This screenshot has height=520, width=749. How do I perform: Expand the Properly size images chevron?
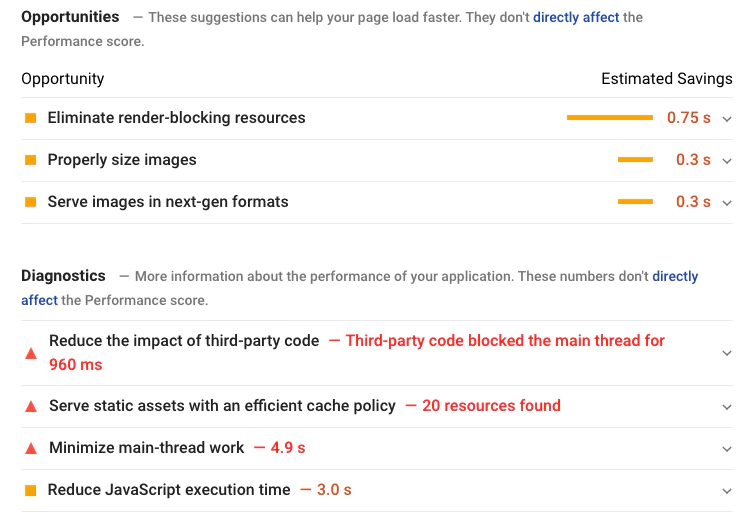click(x=727, y=160)
